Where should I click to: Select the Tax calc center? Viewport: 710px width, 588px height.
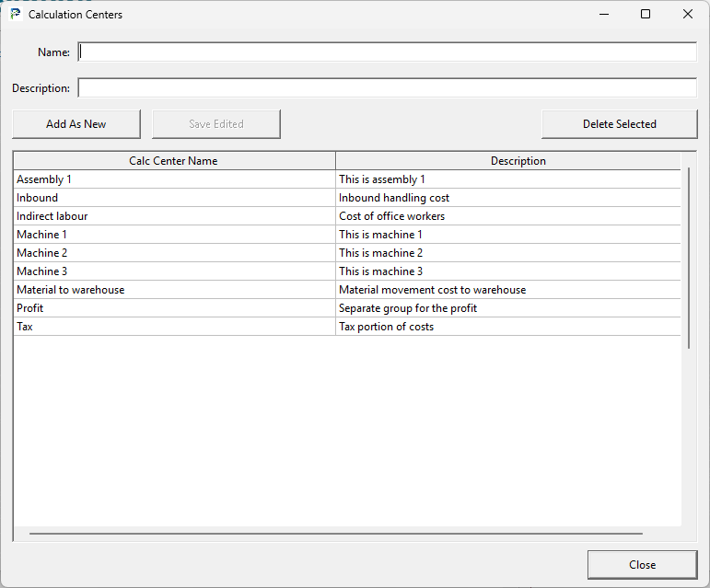[x=174, y=327]
